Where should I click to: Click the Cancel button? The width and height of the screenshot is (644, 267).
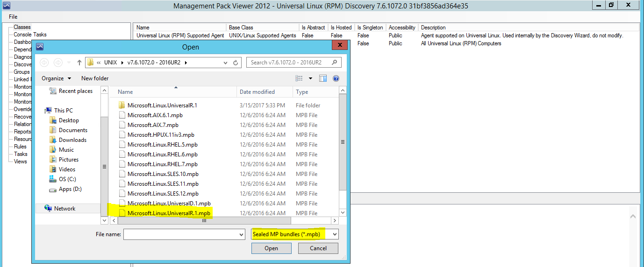[318, 248]
